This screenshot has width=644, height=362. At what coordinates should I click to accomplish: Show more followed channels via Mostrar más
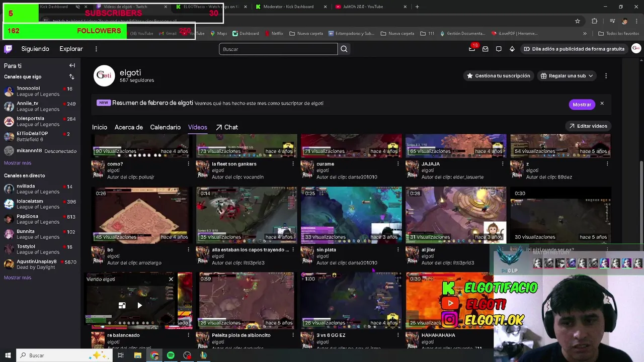18,163
